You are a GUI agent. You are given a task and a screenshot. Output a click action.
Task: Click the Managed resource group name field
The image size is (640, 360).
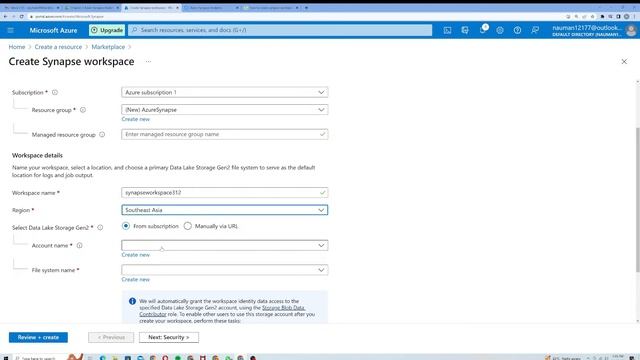coord(224,134)
